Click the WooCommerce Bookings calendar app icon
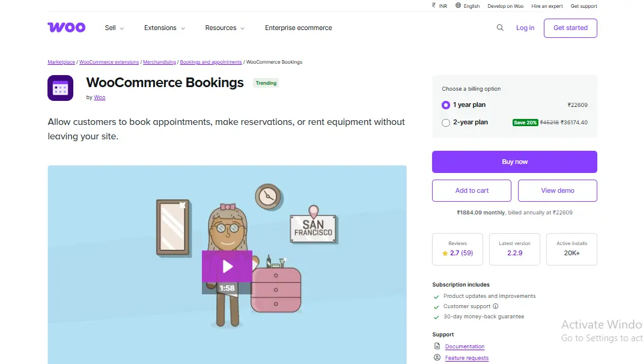The height and width of the screenshot is (364, 643). pyautogui.click(x=60, y=88)
